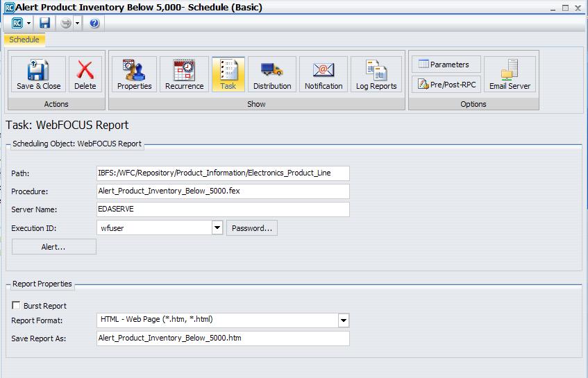
Task: Click the 'Actions' group caption
Action: pos(56,104)
